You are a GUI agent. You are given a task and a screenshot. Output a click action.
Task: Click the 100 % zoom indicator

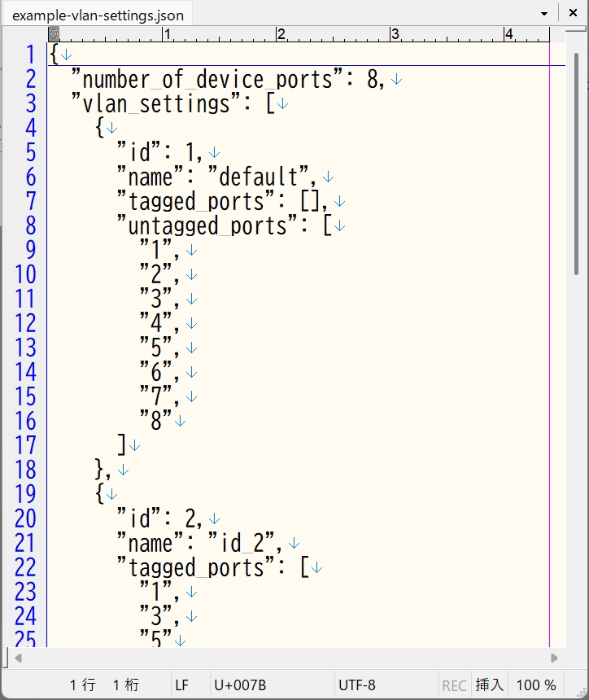pos(536,685)
